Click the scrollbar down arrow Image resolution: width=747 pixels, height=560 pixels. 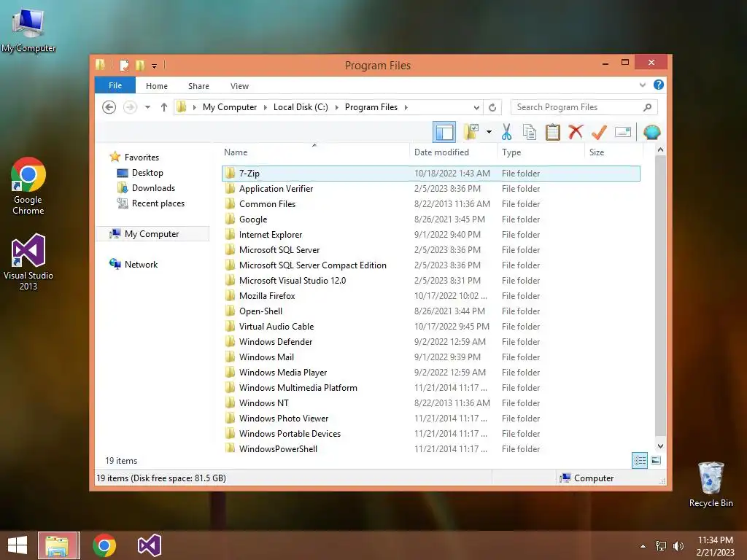[x=660, y=446]
